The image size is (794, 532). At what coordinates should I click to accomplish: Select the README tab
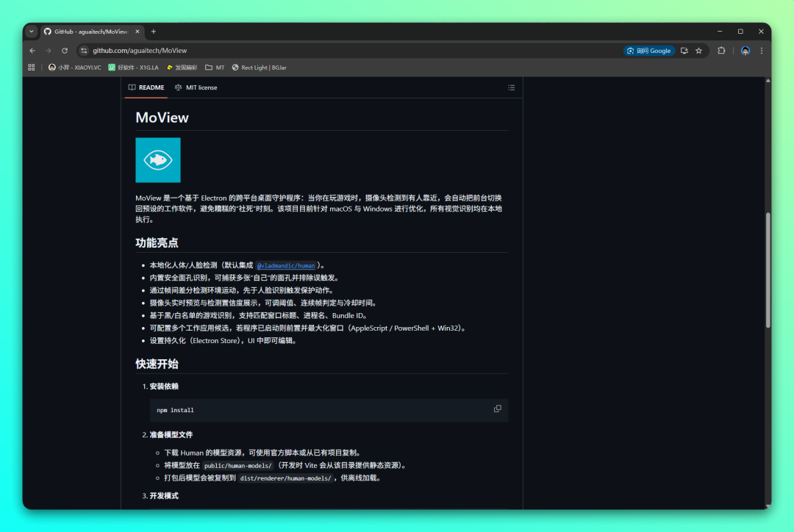146,87
